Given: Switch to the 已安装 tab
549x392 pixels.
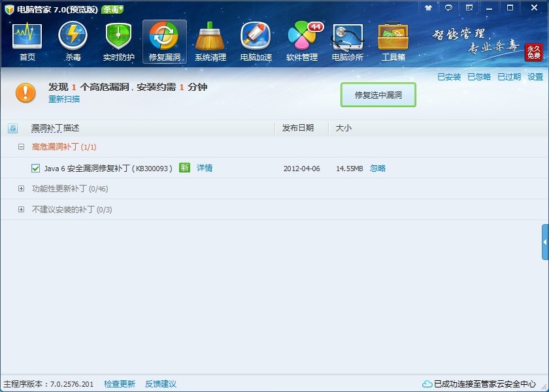Looking at the screenshot, I should 449,77.
